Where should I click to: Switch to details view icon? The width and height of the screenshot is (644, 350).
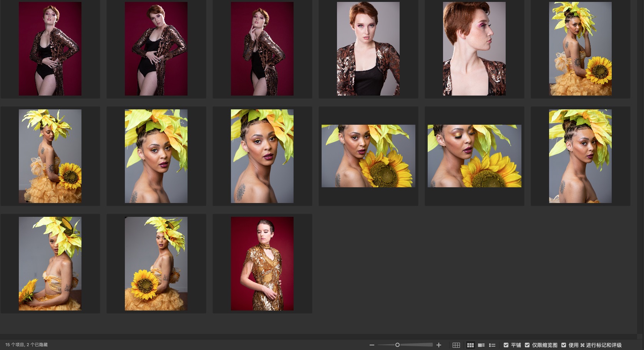pos(481,345)
